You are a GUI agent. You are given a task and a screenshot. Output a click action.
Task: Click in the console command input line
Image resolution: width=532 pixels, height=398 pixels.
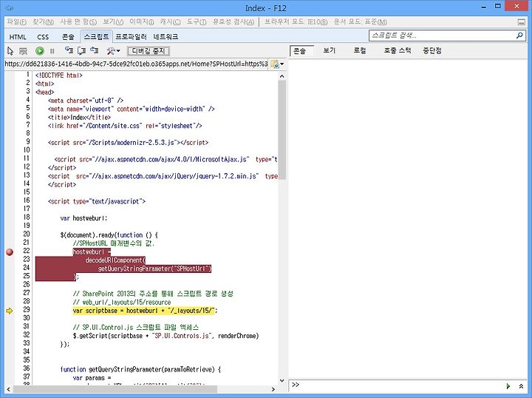pyautogui.click(x=400, y=385)
